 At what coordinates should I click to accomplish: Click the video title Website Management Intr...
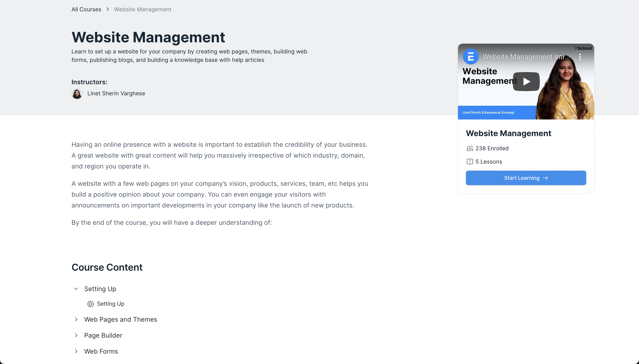pos(526,57)
